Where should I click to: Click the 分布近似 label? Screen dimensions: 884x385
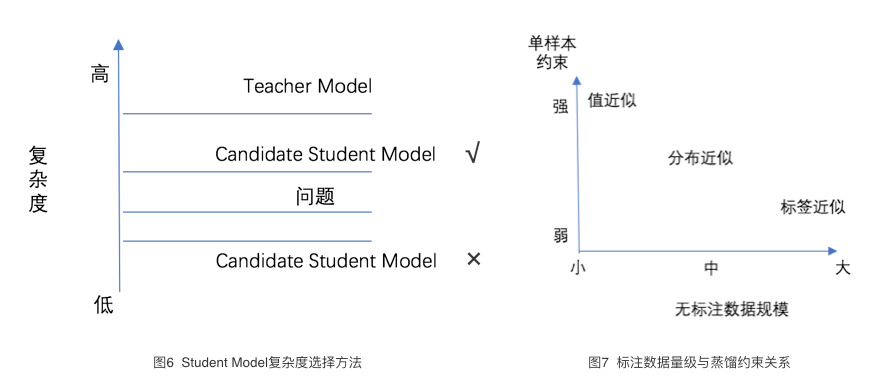(700, 158)
